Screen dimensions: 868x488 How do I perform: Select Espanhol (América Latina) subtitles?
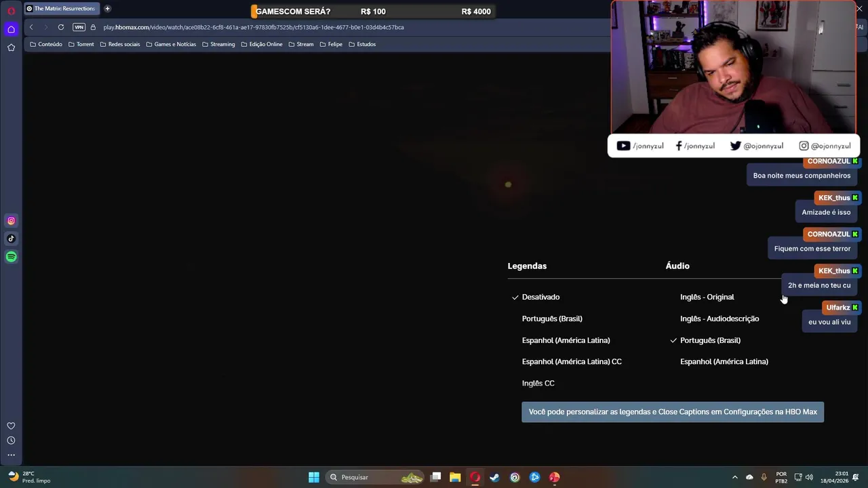pos(566,340)
